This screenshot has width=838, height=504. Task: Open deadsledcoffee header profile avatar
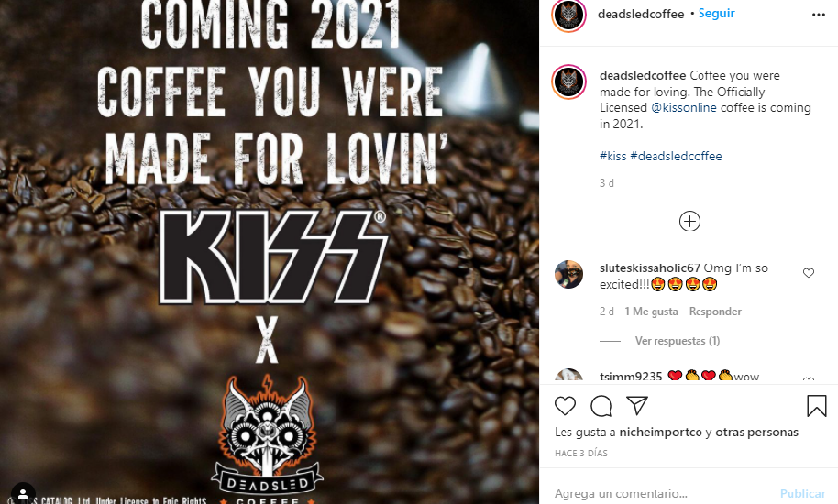click(568, 15)
